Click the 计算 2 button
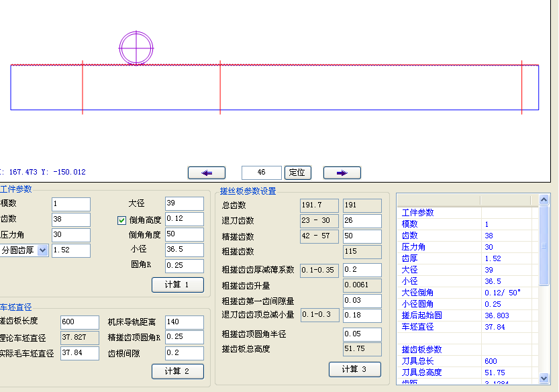The height and width of the screenshot is (392, 559). 177,371
